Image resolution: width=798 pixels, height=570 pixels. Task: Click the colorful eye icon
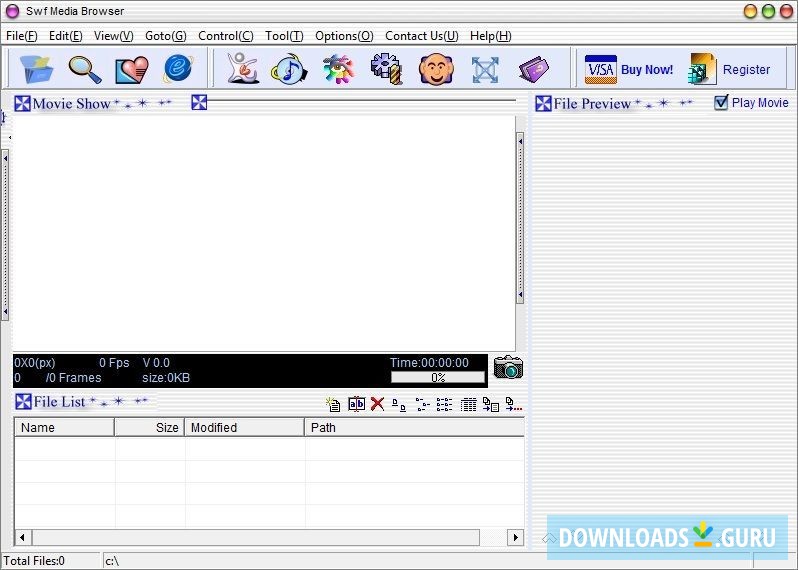(x=338, y=69)
